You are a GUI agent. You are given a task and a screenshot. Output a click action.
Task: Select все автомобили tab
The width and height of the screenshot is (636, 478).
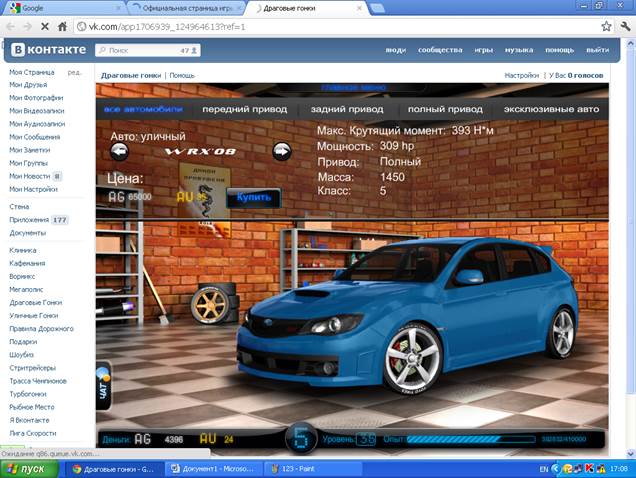coord(143,109)
